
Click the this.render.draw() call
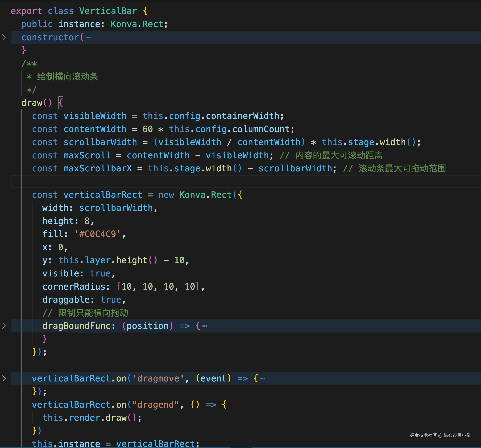(x=92, y=418)
